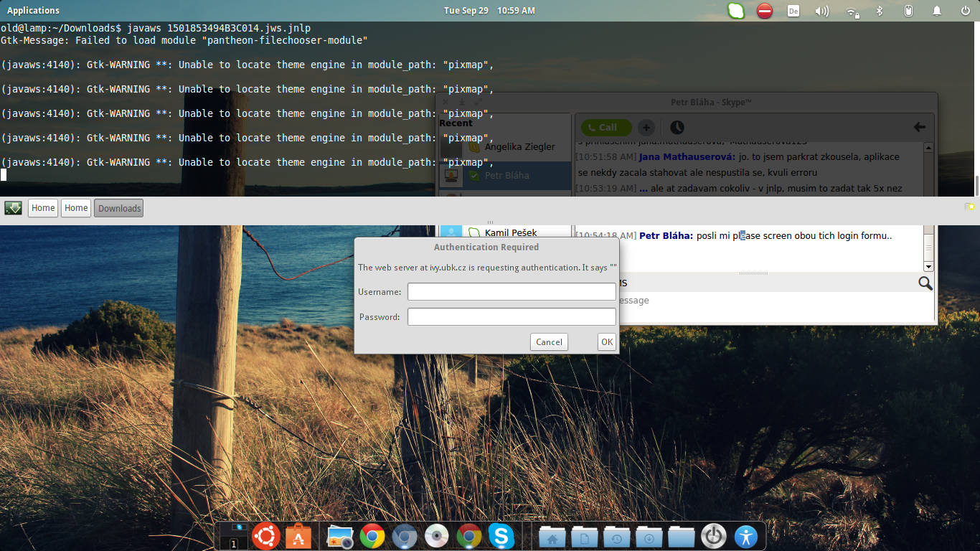
Task: Select Petr Bláha in Skype recent list
Action: (x=505, y=175)
